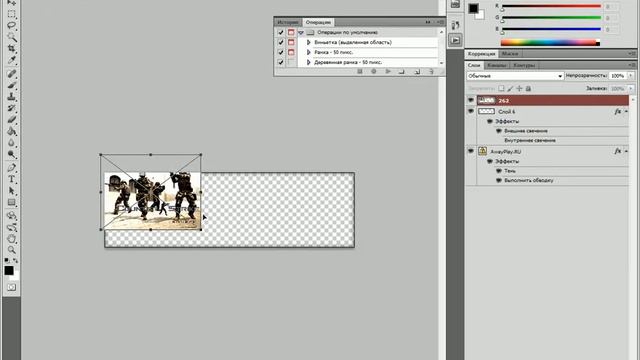Open the Непрозрачность opacity slider arrow

coord(631,76)
